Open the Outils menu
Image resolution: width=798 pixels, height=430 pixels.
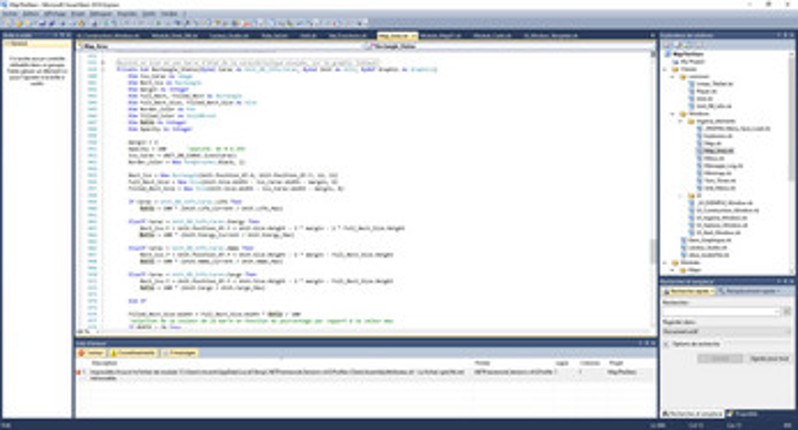pos(149,14)
